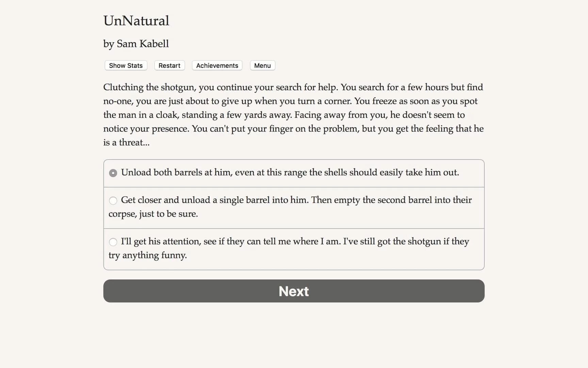Click the author name Sam Kabell
Image resolution: width=588 pixels, height=368 pixels.
click(x=136, y=44)
